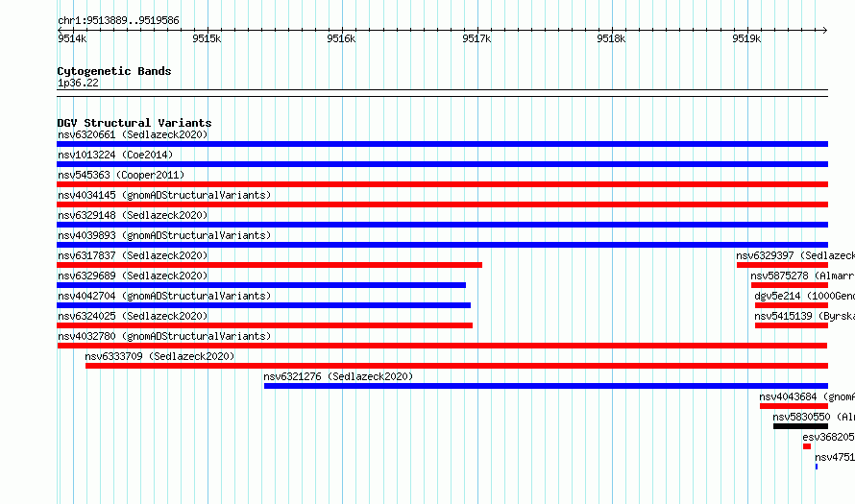855x504 pixels.
Task: Click the chr1:9513889..9519586 coordinate label
Action: 118,20
